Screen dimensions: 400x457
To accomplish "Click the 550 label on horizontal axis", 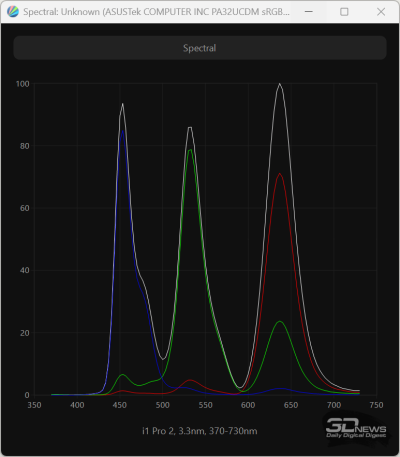I will (x=205, y=405).
